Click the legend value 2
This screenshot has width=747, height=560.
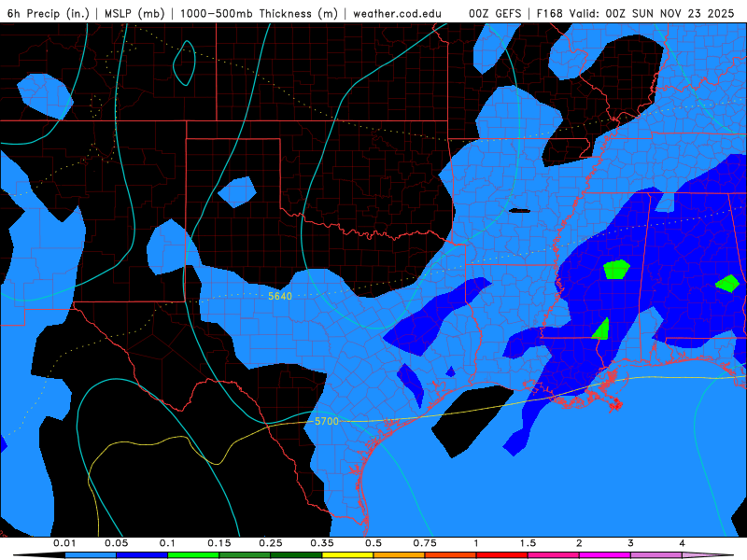tap(579, 543)
